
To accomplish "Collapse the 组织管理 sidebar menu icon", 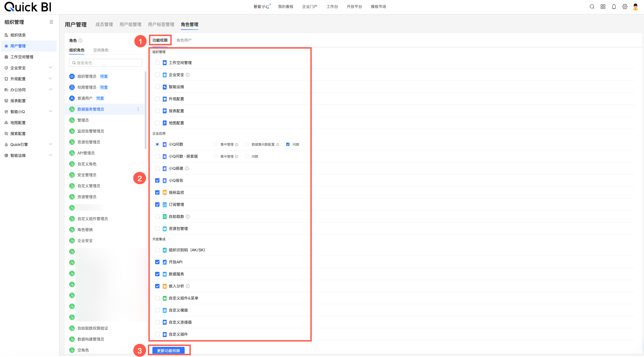I will (x=51, y=22).
